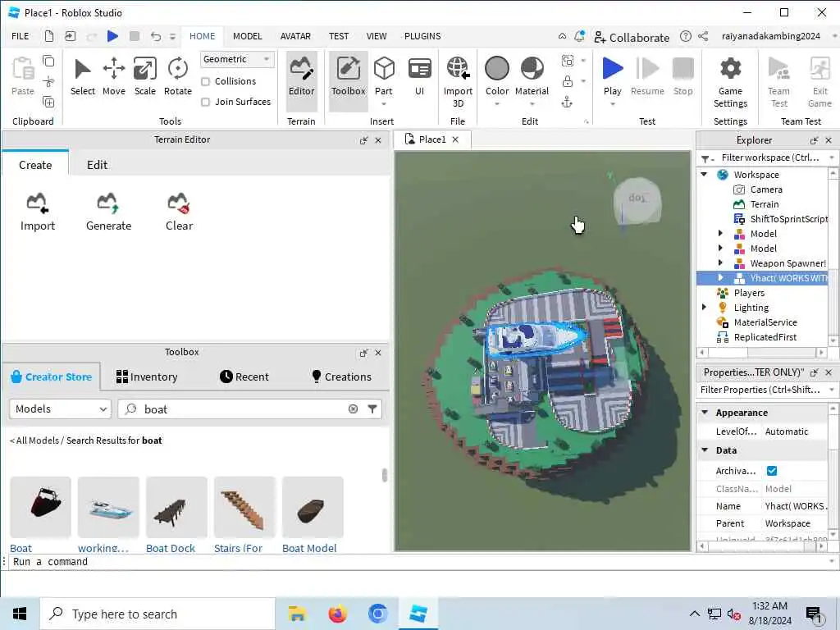The image size is (840, 630).
Task: Select the Select tool
Action: point(83,77)
